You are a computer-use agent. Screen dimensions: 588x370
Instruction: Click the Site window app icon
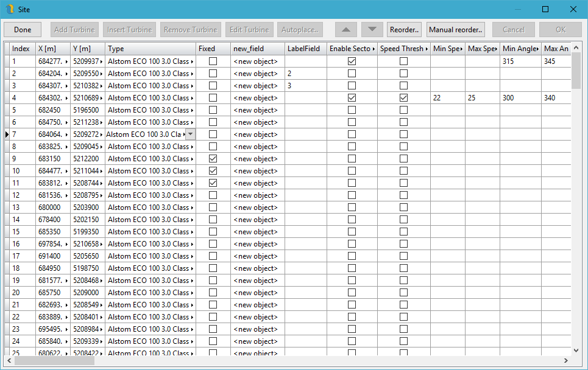click(9, 10)
